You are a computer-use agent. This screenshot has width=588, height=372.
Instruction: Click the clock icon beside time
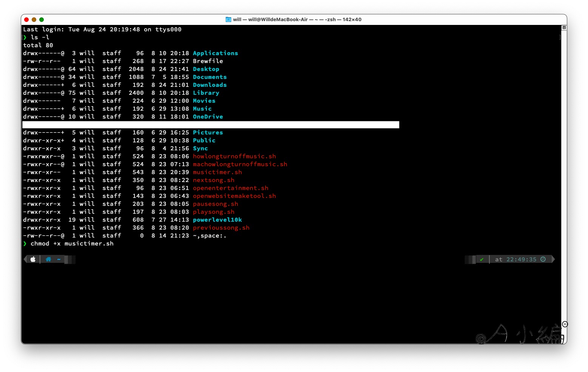point(543,259)
